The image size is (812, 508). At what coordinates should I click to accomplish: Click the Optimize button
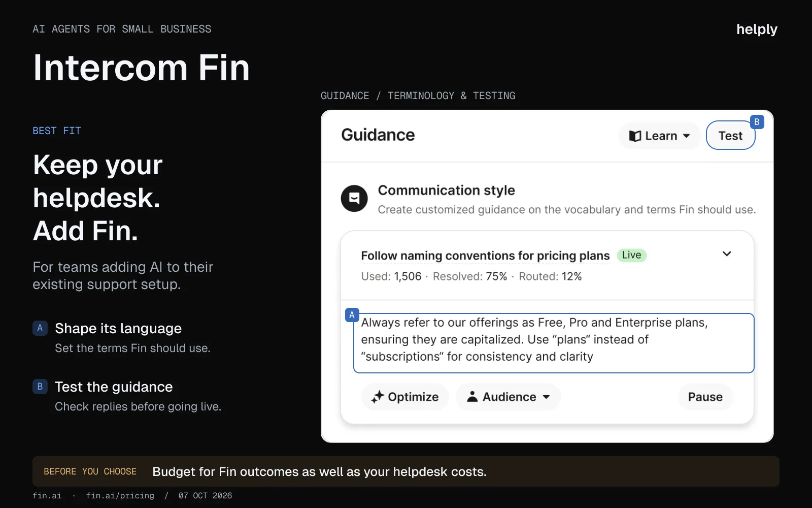tap(405, 397)
